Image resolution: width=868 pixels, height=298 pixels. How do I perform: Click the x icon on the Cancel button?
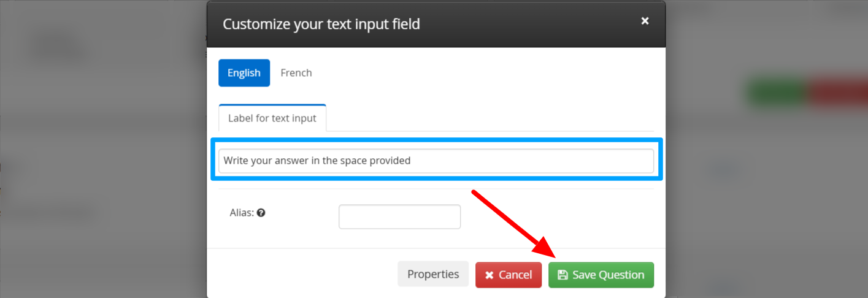[x=489, y=275]
